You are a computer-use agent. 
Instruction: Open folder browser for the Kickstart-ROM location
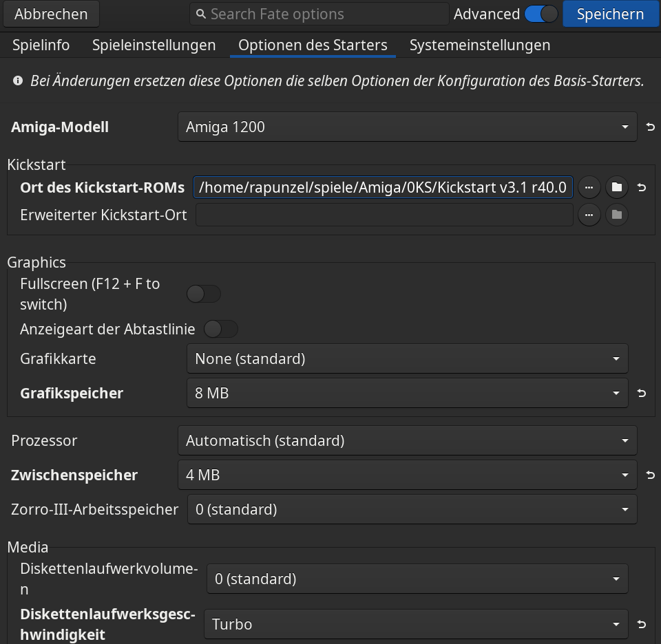[617, 187]
